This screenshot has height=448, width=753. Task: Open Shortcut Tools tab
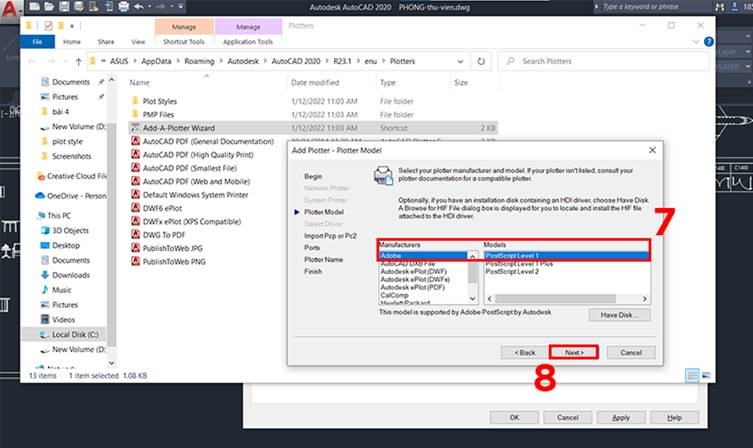pos(183,42)
